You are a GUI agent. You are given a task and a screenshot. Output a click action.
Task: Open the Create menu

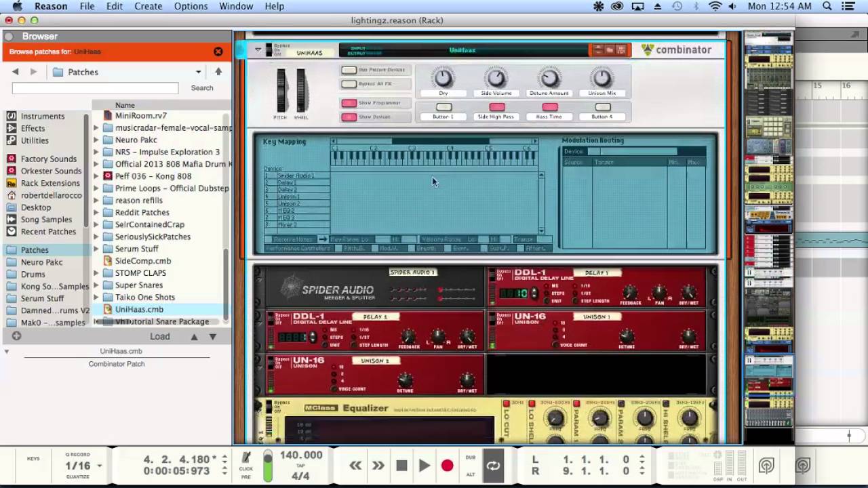pyautogui.click(x=148, y=6)
